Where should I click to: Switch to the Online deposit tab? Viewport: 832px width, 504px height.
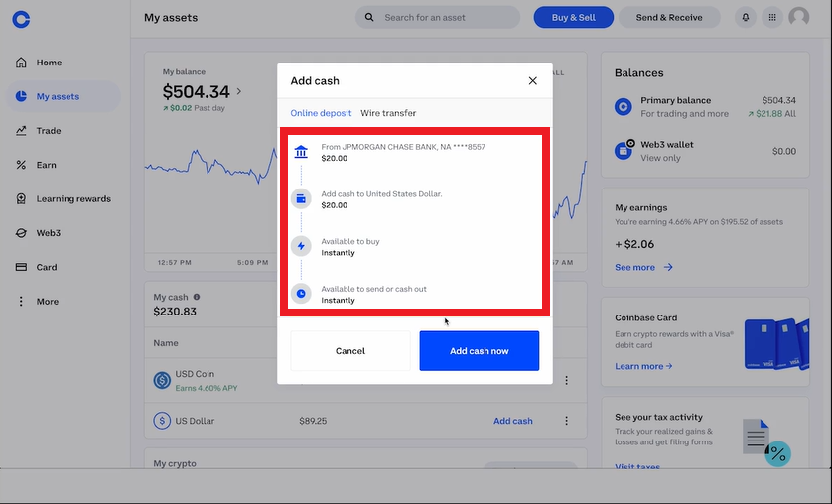click(x=321, y=113)
